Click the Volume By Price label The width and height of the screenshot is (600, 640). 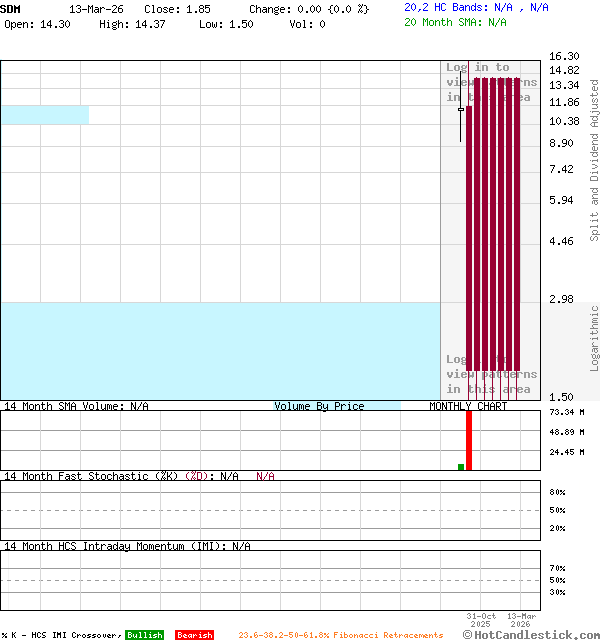click(319, 406)
